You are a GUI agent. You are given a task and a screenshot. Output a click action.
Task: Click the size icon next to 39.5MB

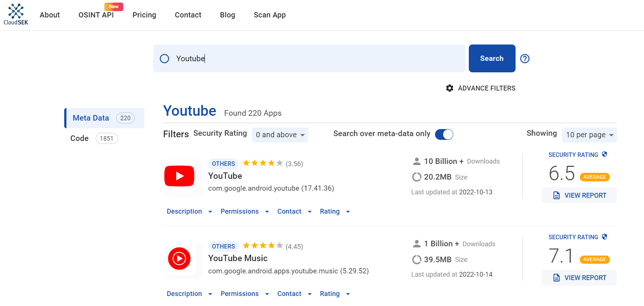[x=417, y=259]
